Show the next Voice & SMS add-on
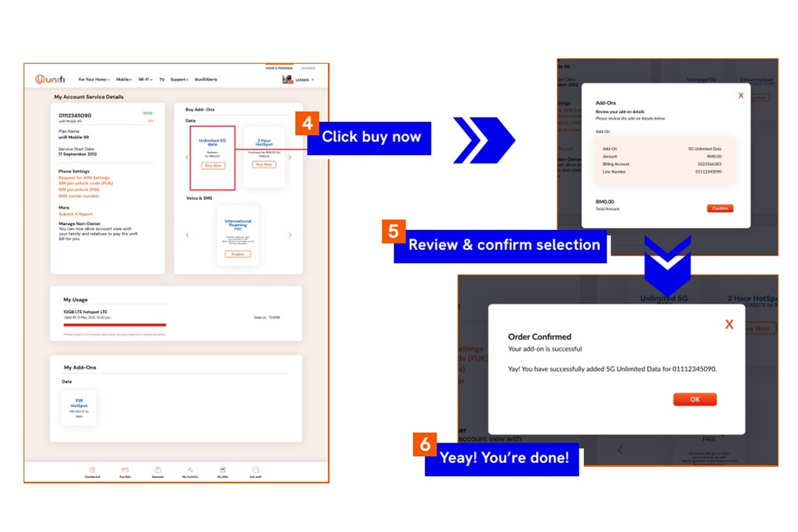Image resolution: width=798 pixels, height=532 pixels. pos(290,235)
